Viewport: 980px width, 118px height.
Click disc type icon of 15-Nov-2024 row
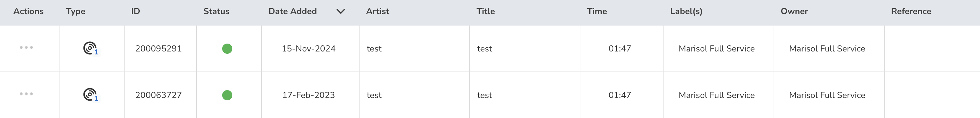click(91, 48)
